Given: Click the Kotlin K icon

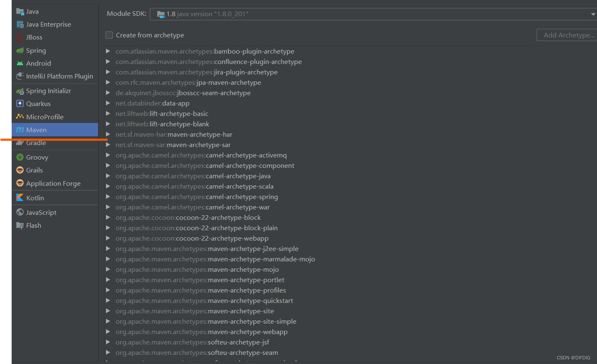Looking at the screenshot, I should click(x=20, y=197).
